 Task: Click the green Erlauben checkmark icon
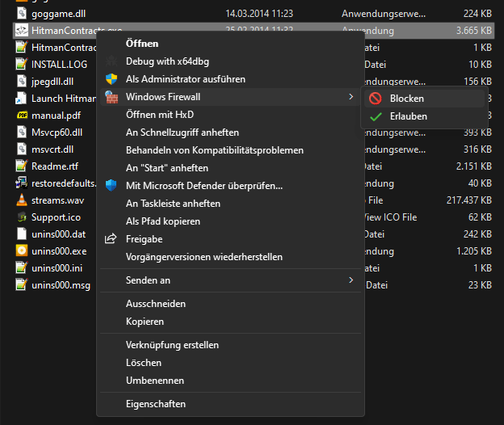(x=376, y=116)
